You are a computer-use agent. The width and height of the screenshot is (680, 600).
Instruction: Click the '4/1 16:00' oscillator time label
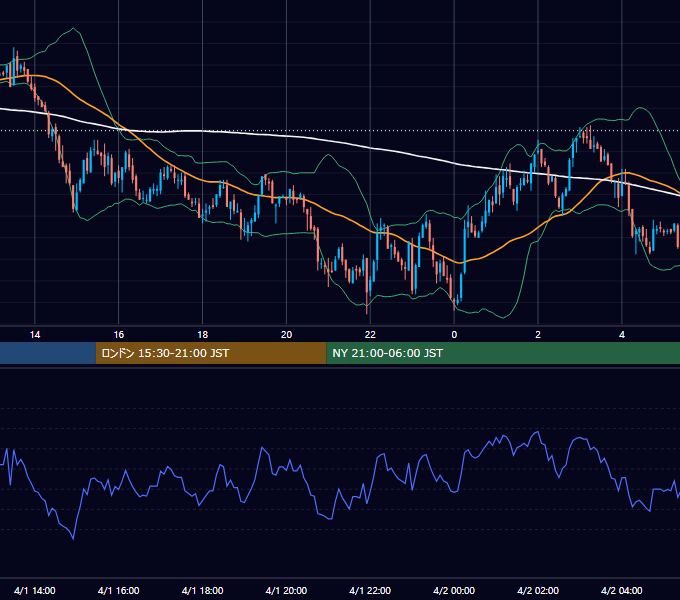tap(118, 590)
